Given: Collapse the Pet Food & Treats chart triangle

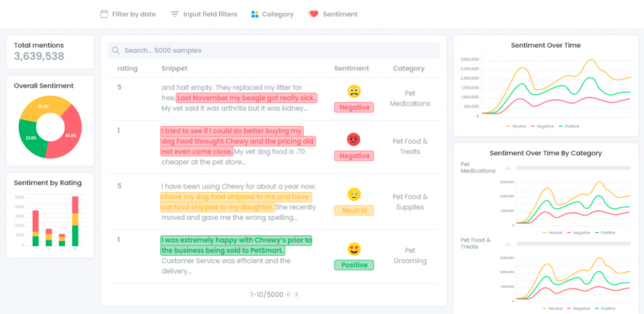Looking at the screenshot, I should 508,244.
